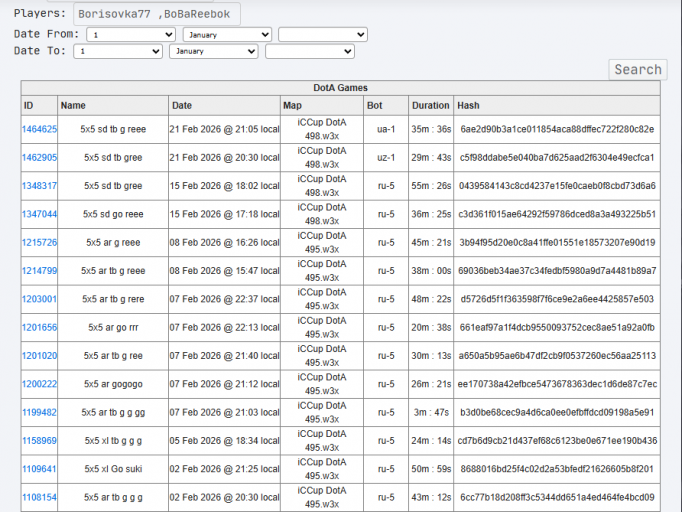Select game name '5x5 xl tb g g g'
Screen dimensions: 682x512
point(113,440)
